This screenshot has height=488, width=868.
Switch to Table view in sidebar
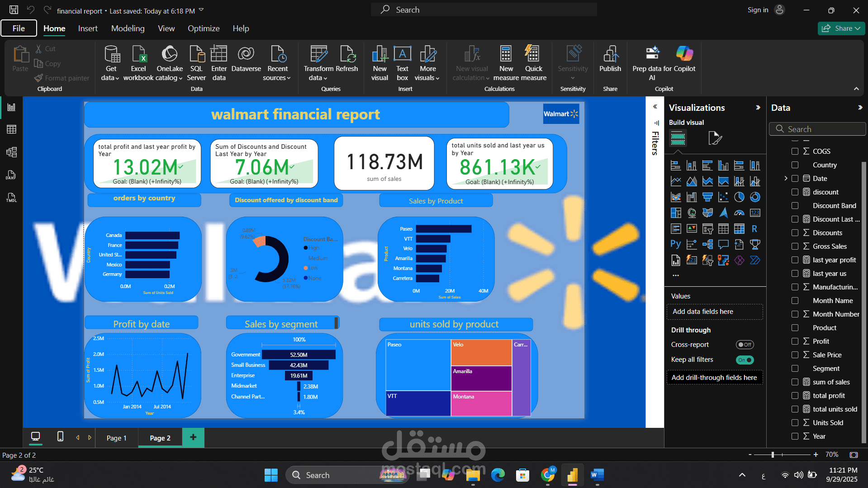(11, 129)
